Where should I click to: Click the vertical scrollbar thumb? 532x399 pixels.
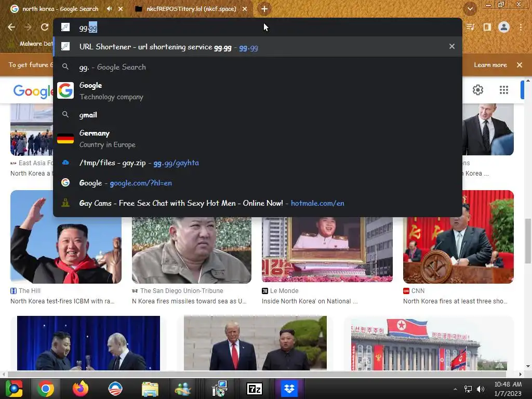(528, 241)
